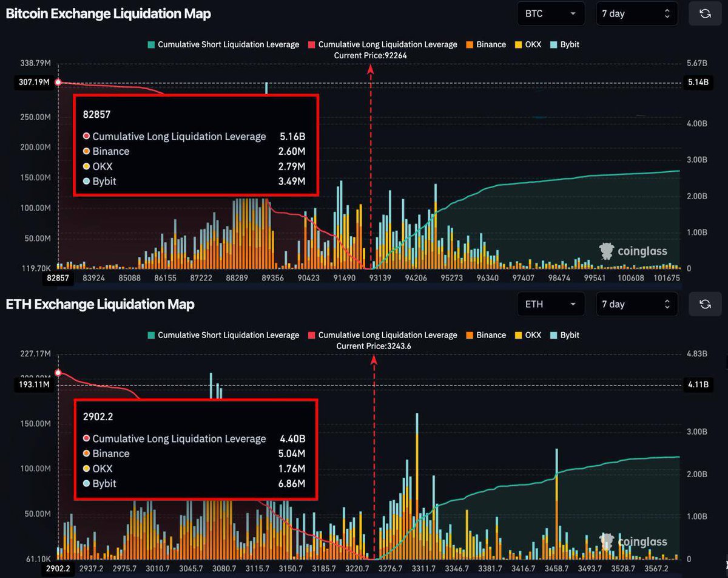Click the 4.83B right-axis label on ETH chart

click(698, 353)
